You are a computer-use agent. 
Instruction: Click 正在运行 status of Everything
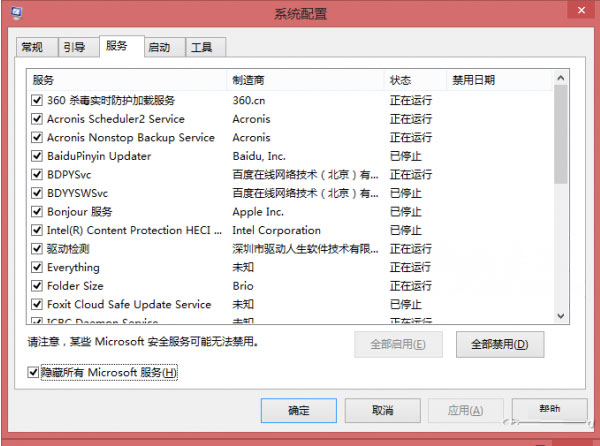coord(410,267)
